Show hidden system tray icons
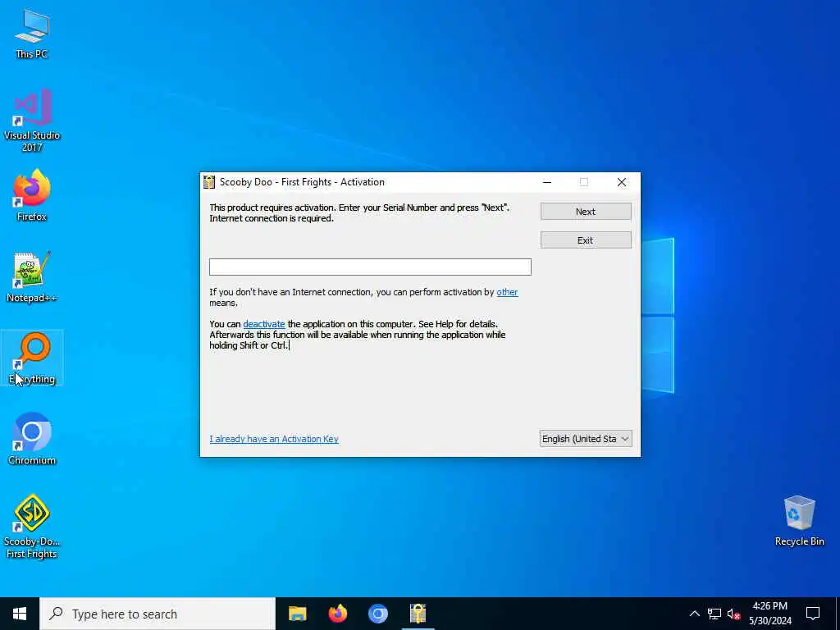Image resolution: width=840 pixels, height=630 pixels. point(694,614)
